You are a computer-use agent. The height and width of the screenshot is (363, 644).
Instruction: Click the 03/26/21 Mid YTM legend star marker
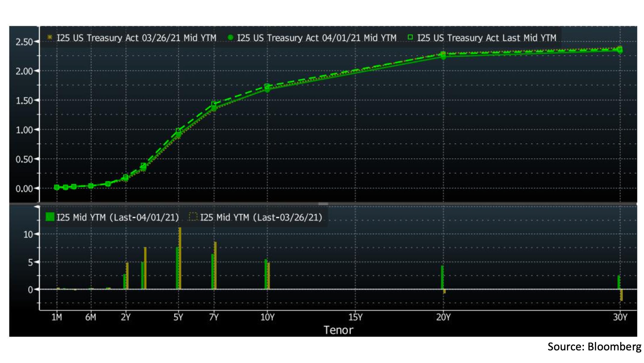[x=50, y=37]
